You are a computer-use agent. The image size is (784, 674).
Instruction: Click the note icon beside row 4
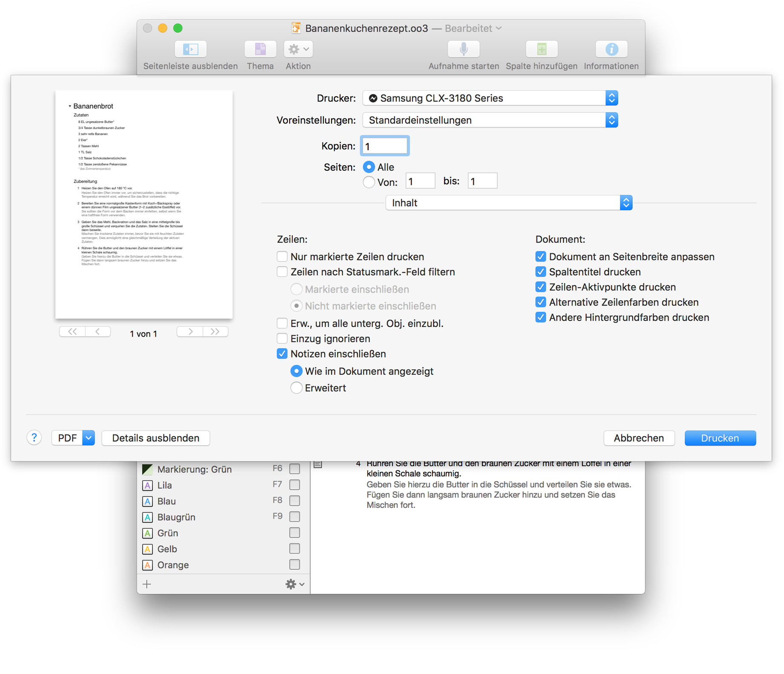tap(318, 464)
